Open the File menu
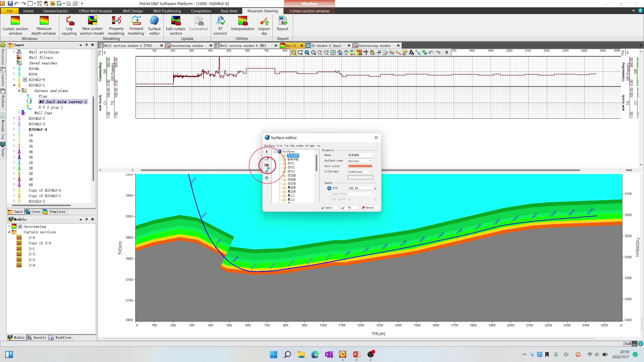Viewport: 644px width, 362px height. [x=10, y=11]
